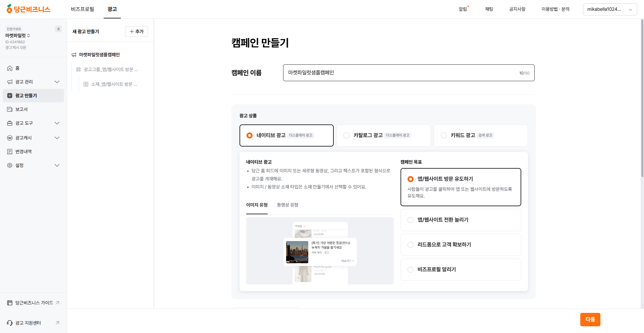Select 네이티브 광고 radio option
The width and height of the screenshot is (644, 333).
(x=286, y=135)
